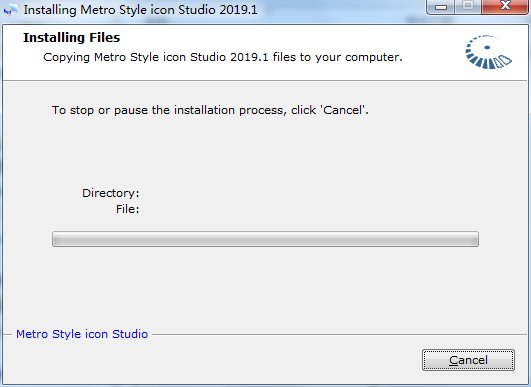Click the '2019.1' version text in header
Image resolution: width=531 pixels, height=387 pixels.
(x=249, y=57)
